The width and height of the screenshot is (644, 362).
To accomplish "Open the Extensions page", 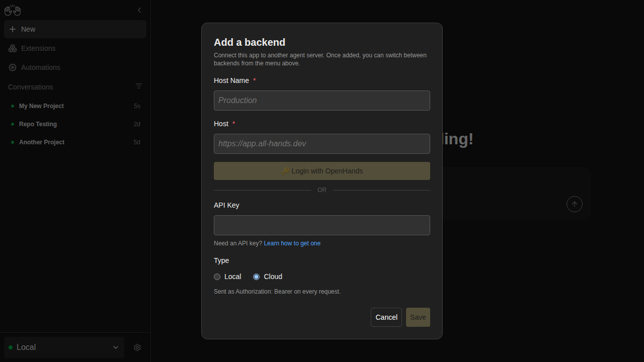I will pyautogui.click(x=75, y=48).
